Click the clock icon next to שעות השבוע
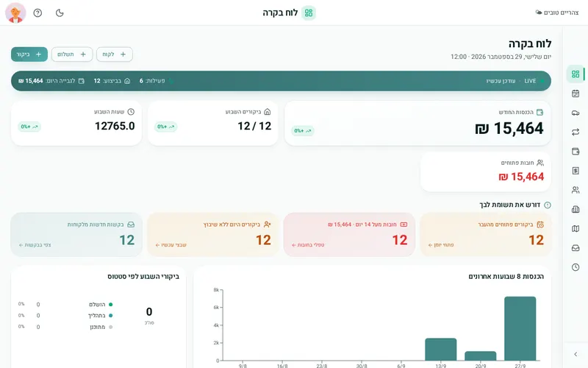 (x=131, y=112)
